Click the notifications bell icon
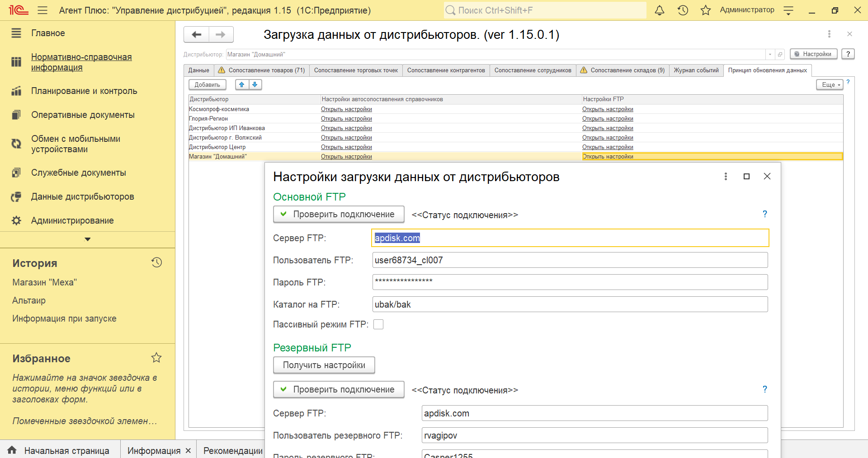This screenshot has height=458, width=868. pyautogui.click(x=660, y=10)
